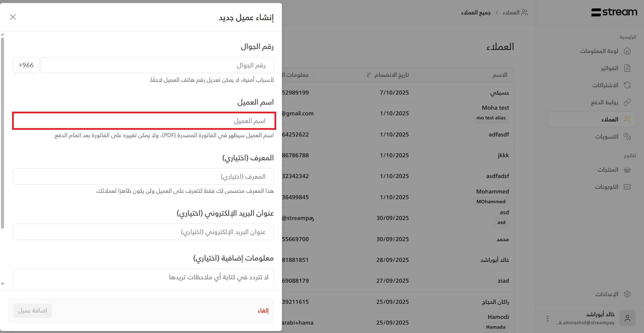Click the customer name input field
Viewport: 644px width, 333px height.
(x=144, y=121)
